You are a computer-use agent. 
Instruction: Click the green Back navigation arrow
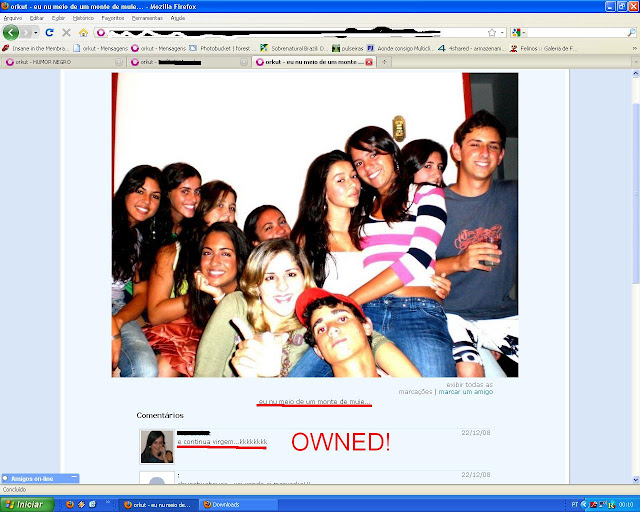11,33
